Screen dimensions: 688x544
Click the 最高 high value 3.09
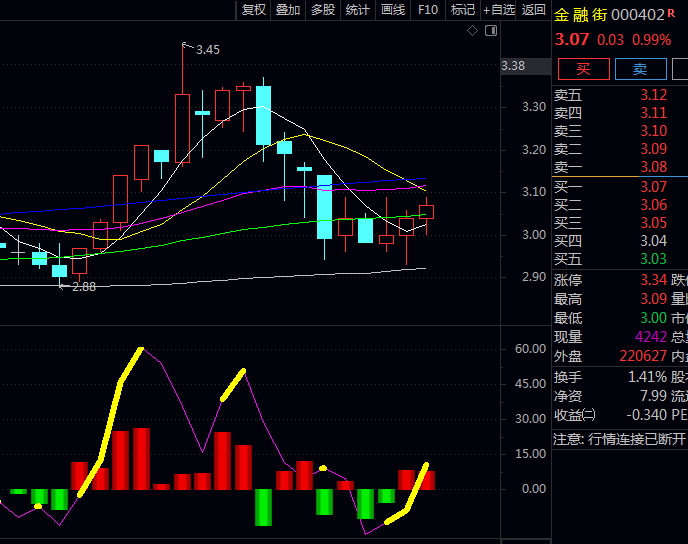pyautogui.click(x=653, y=299)
